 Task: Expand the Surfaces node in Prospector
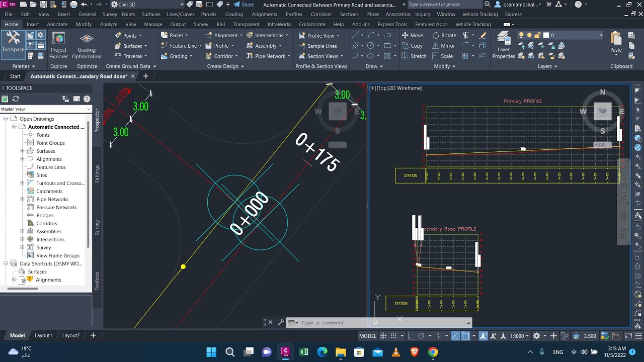click(22, 151)
